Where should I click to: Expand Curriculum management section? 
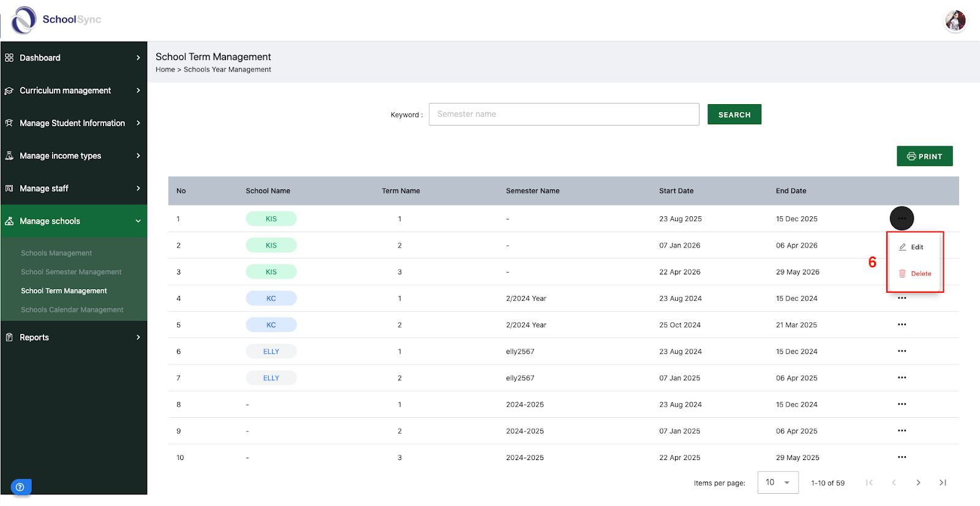point(73,90)
